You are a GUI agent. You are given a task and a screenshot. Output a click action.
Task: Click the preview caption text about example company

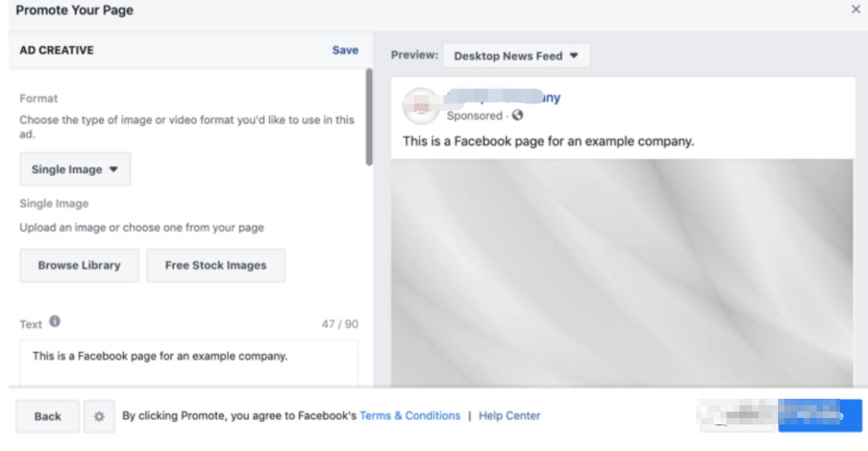pyautogui.click(x=548, y=141)
